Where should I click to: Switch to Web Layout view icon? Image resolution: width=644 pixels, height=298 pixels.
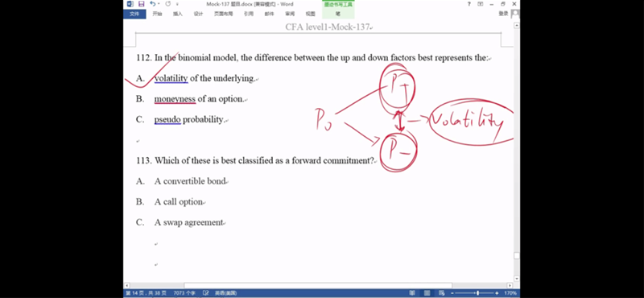pos(442,293)
